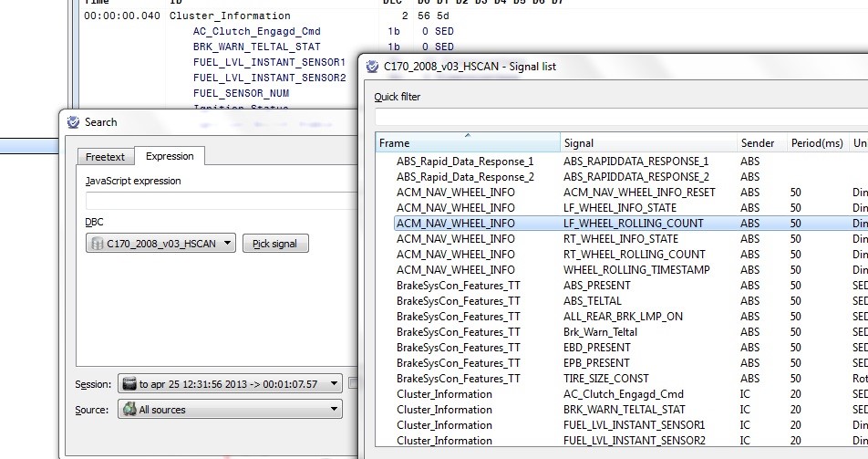Select the WHEEL_ROLLING_TIMESTAMP signal
The height and width of the screenshot is (459, 868).
pyautogui.click(x=636, y=270)
